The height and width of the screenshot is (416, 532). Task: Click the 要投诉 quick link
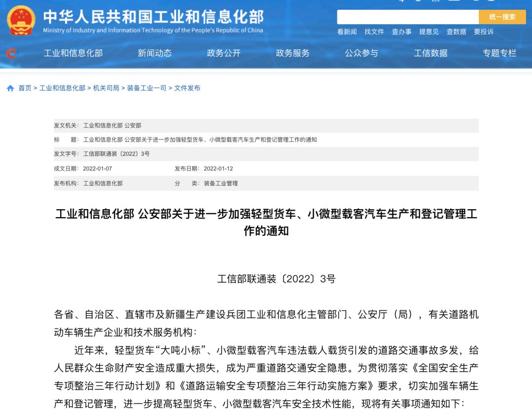pyautogui.click(x=483, y=32)
